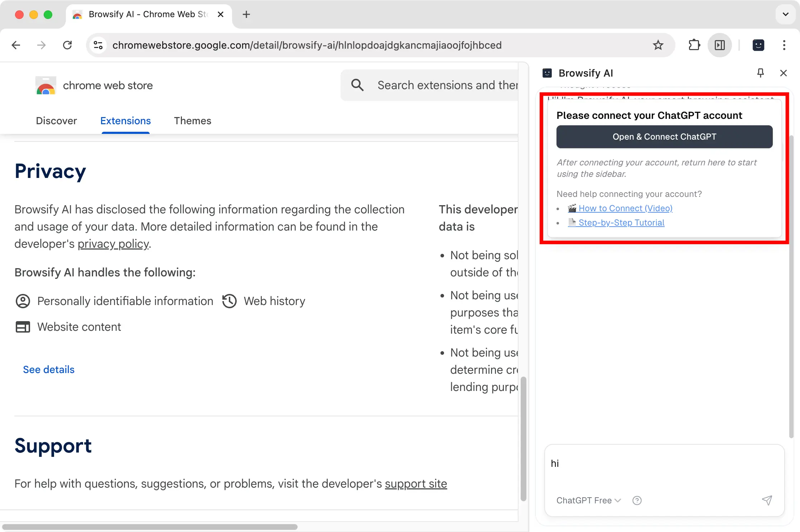The height and width of the screenshot is (532, 800).
Task: Click the side panel vertical scrollbar
Action: [791, 286]
